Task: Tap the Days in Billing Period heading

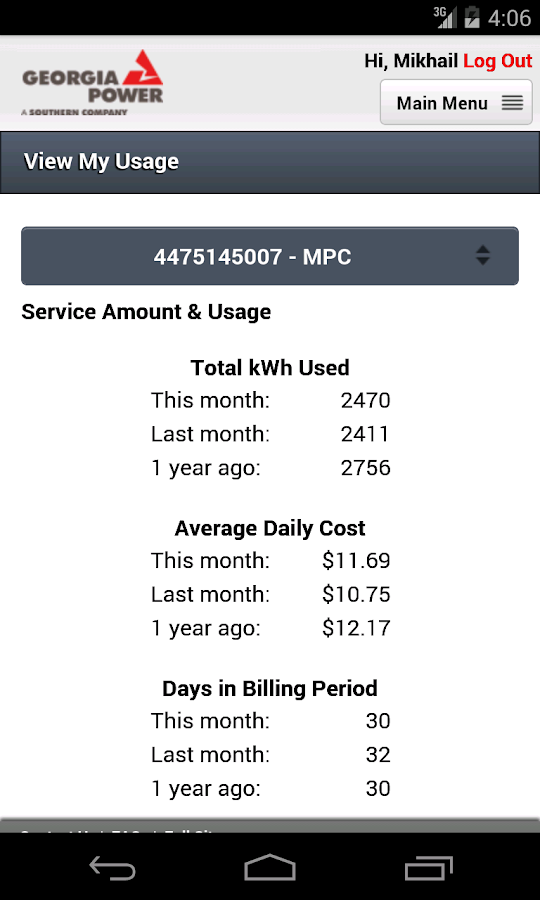Action: (270, 688)
